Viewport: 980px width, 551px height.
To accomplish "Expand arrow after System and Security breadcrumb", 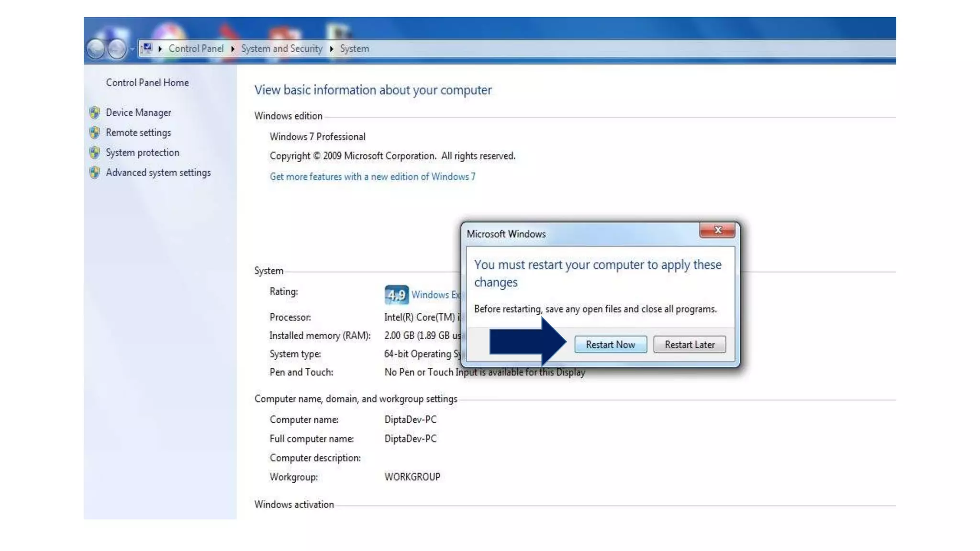I will tap(331, 49).
